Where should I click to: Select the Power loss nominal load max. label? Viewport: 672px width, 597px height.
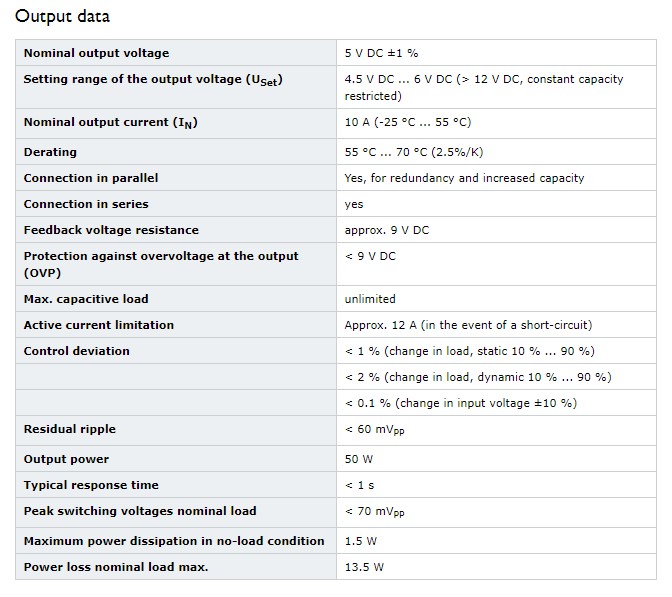(116, 567)
